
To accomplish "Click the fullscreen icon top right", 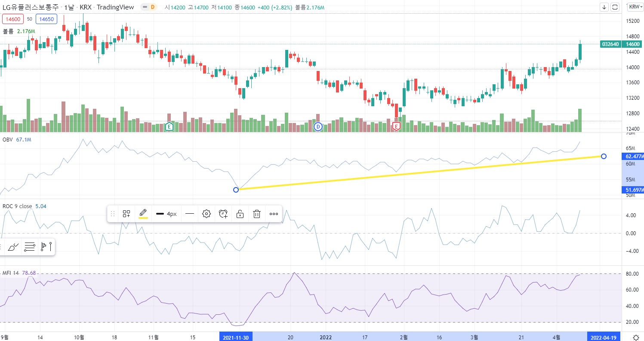I will tap(615, 7).
